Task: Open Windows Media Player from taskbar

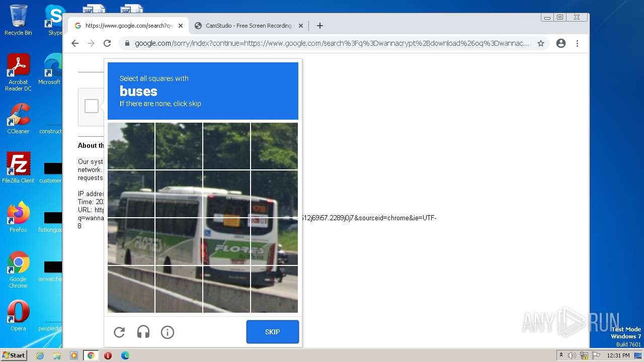Action: coord(74,355)
